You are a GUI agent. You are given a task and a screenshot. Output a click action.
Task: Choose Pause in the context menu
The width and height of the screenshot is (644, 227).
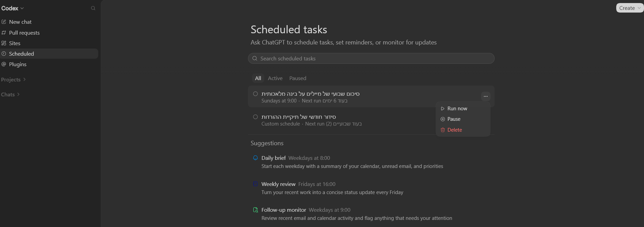463,119
